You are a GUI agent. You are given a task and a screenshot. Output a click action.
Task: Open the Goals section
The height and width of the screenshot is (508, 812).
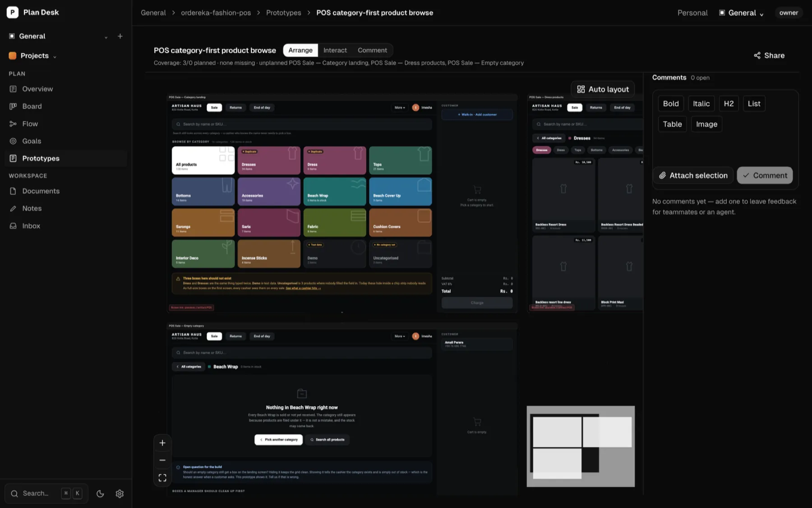click(x=66, y=141)
